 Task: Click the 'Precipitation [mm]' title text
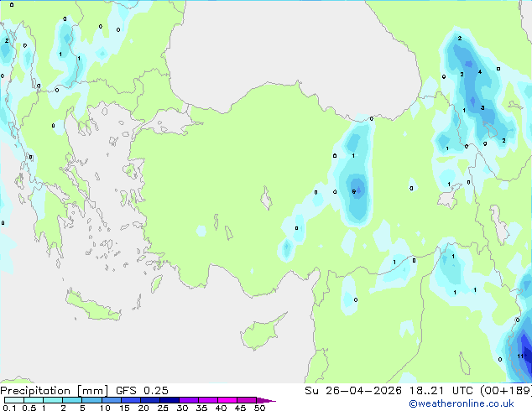point(55,391)
